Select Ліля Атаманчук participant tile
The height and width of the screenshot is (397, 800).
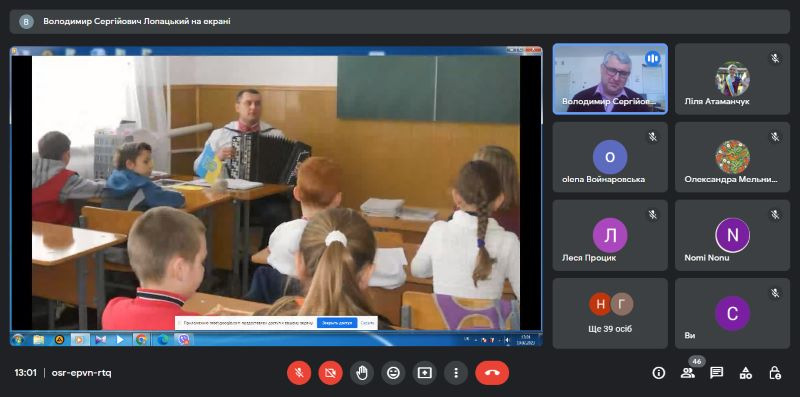point(732,79)
